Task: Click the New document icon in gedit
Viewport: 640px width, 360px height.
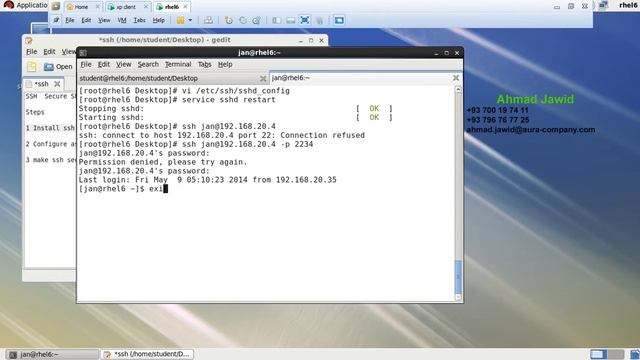Action: [31, 67]
